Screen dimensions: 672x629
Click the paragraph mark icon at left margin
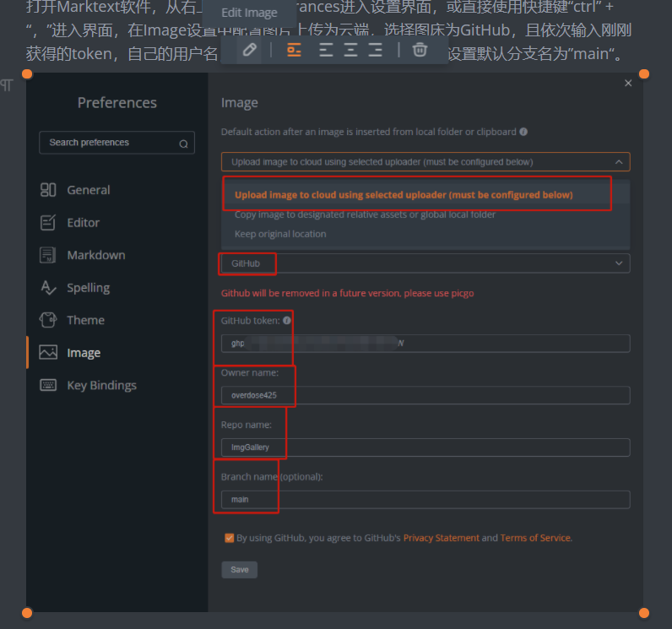point(7,85)
